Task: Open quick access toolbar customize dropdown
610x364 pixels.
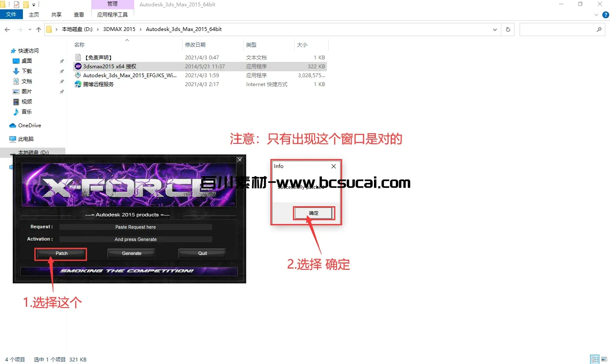Action: (x=34, y=5)
